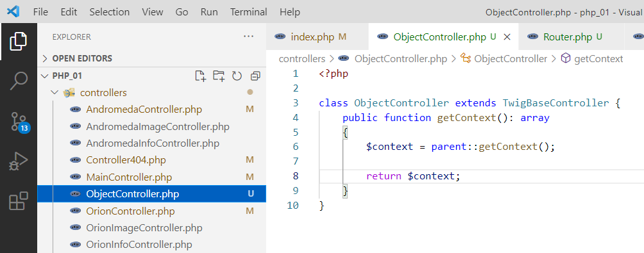Select getContext in the breadcrumb
644x253 pixels.
[x=598, y=59]
